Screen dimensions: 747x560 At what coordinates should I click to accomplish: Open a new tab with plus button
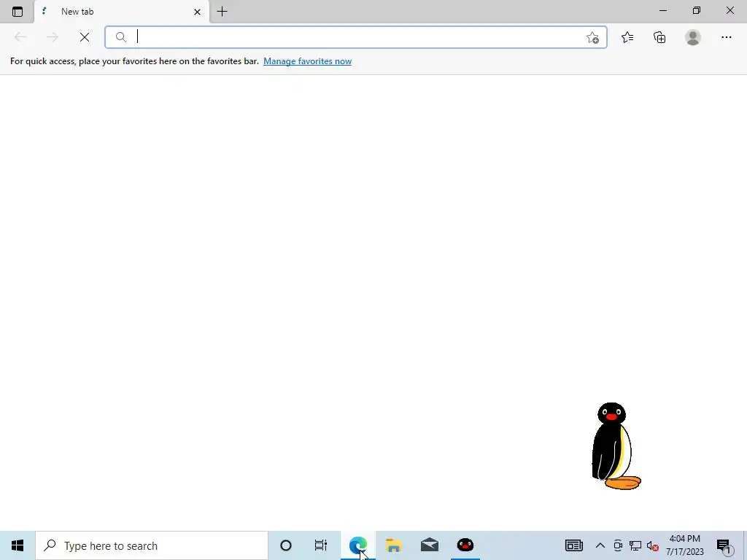pyautogui.click(x=222, y=12)
